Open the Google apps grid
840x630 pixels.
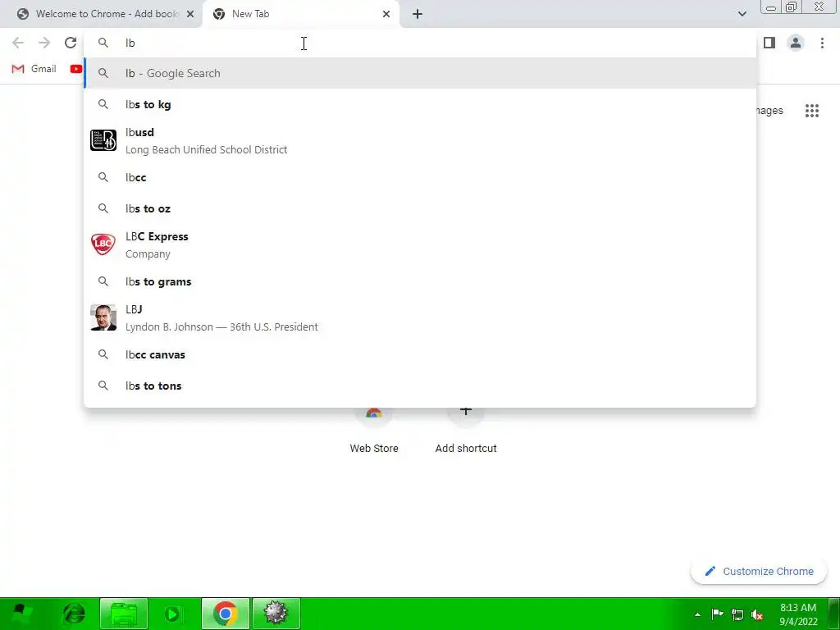point(812,111)
